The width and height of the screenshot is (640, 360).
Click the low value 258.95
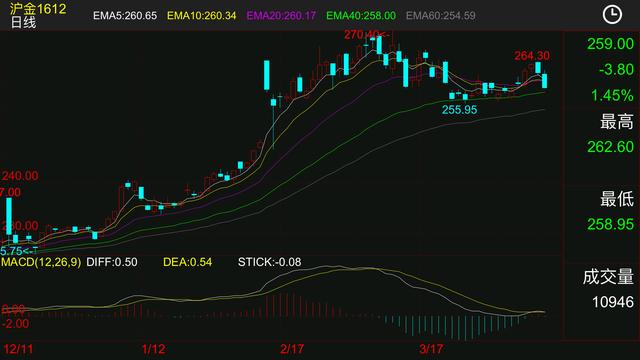pyautogui.click(x=610, y=224)
